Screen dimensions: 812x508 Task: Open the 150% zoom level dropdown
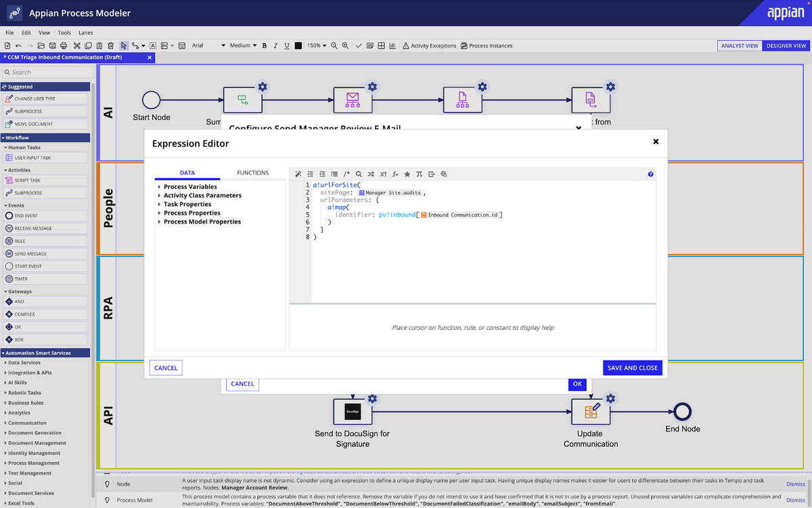click(317, 45)
